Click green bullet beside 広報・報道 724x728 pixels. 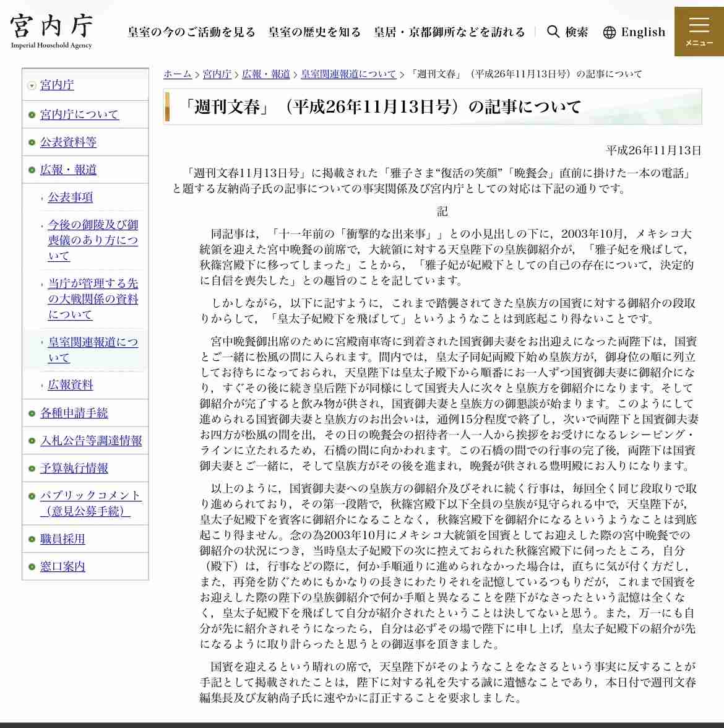tap(32, 170)
